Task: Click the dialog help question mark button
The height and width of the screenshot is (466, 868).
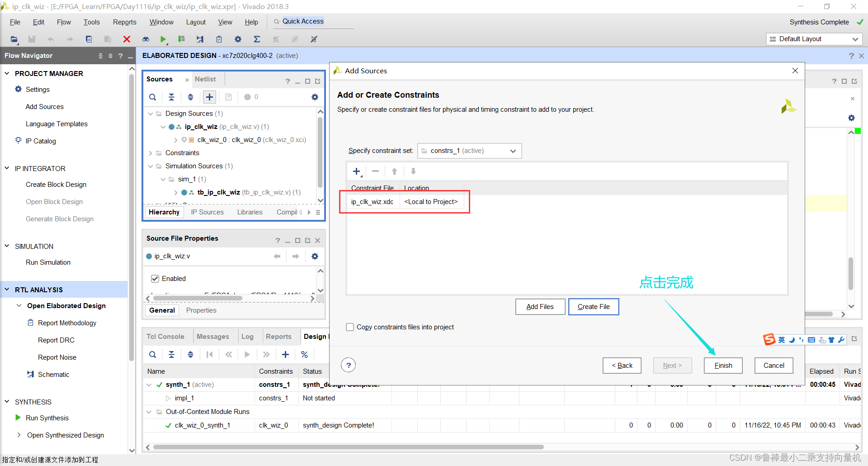Action: tap(349, 365)
